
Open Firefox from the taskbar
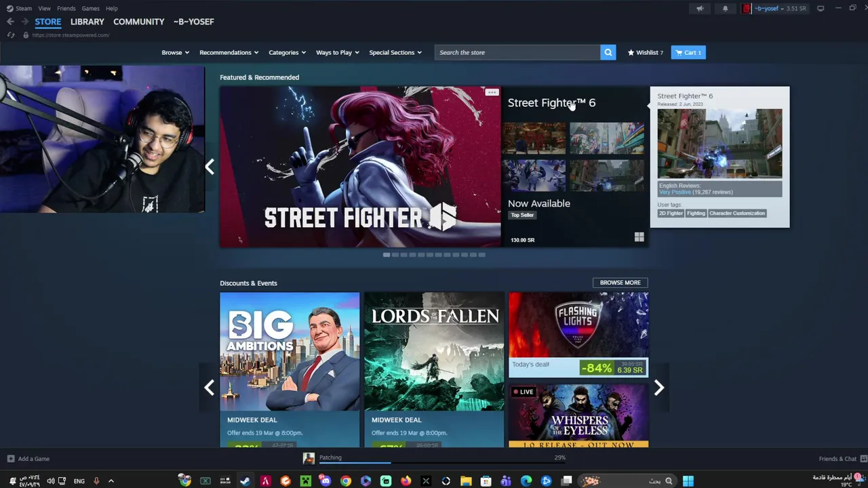(x=406, y=481)
